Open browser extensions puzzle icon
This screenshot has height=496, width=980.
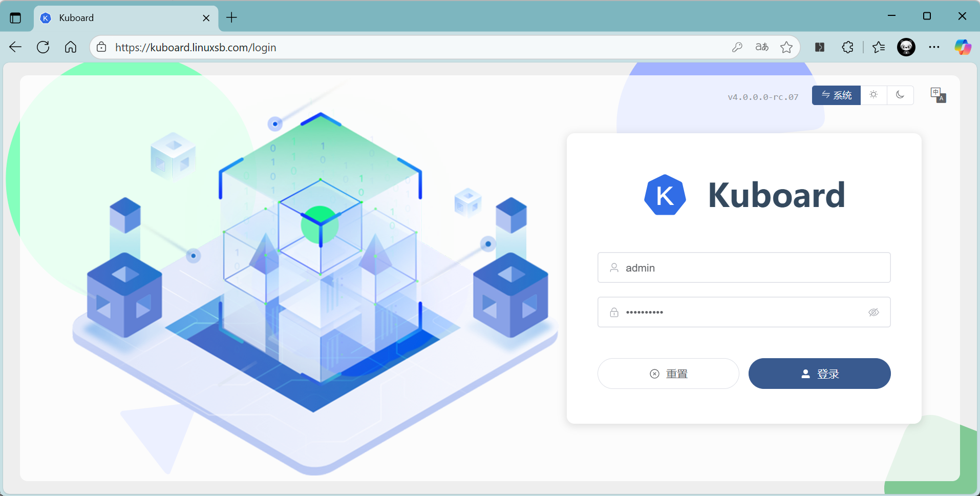(x=847, y=47)
